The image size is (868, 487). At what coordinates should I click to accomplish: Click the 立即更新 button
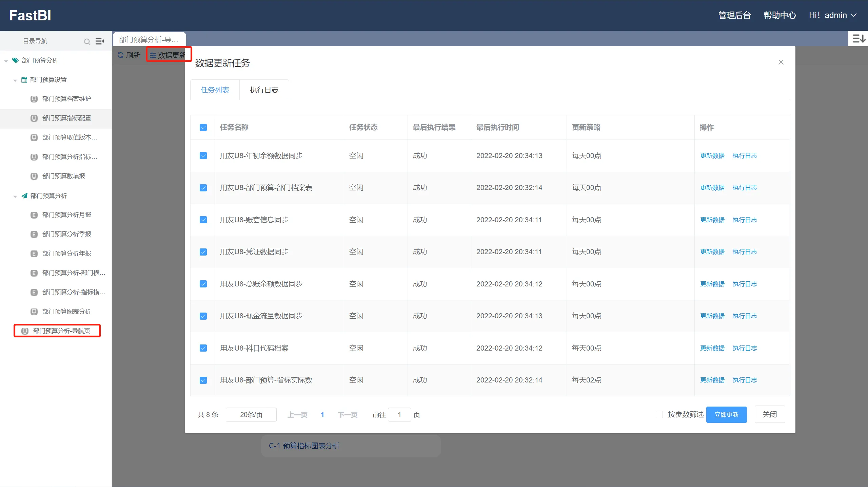(726, 414)
